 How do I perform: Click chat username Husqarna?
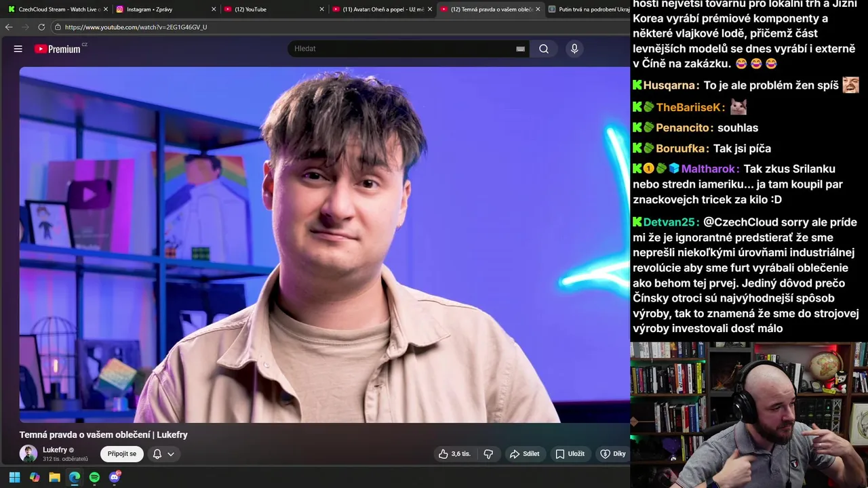click(x=671, y=85)
